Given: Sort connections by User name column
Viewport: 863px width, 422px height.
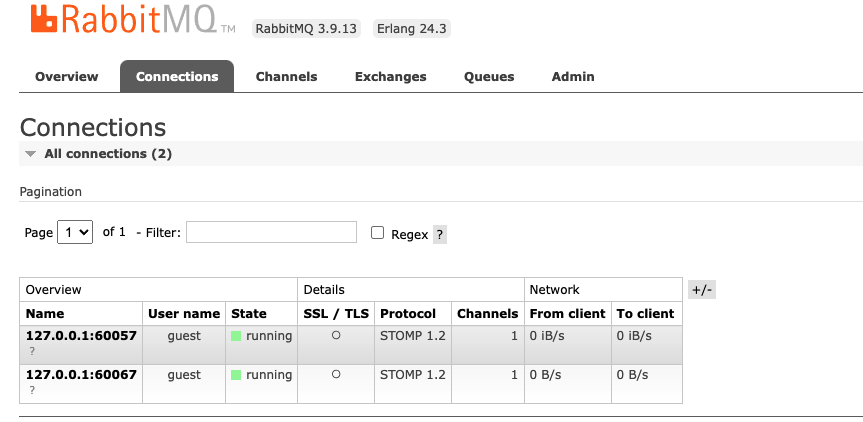Looking at the screenshot, I should click(x=183, y=314).
